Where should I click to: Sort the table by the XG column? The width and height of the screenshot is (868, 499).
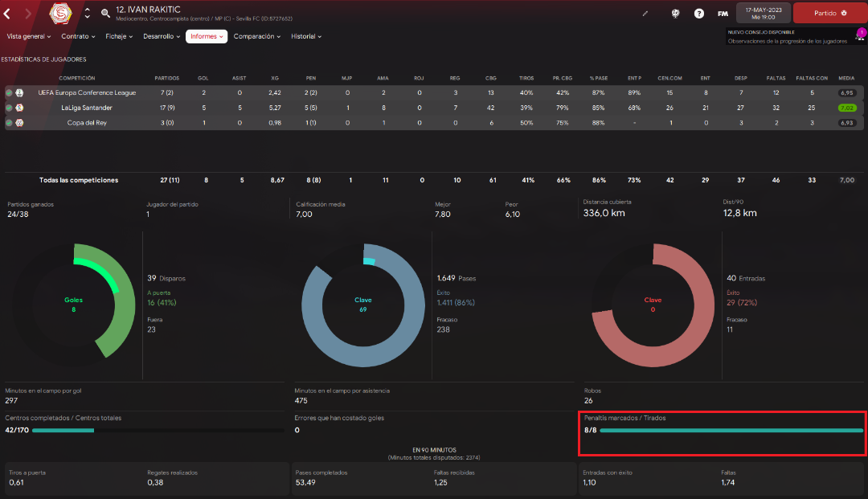click(x=275, y=78)
